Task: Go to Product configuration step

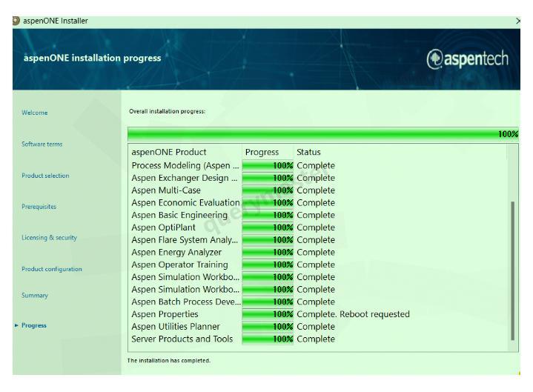Action: click(x=52, y=269)
